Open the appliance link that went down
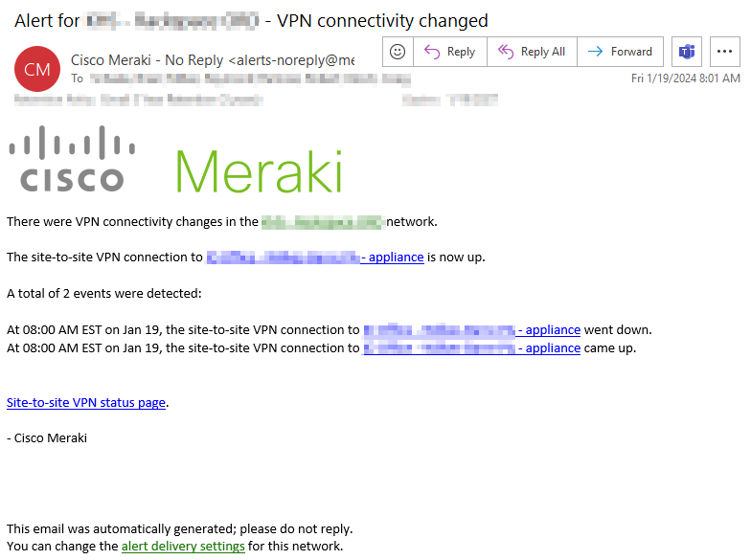Screen dimensions: 751x560 pos(549,330)
